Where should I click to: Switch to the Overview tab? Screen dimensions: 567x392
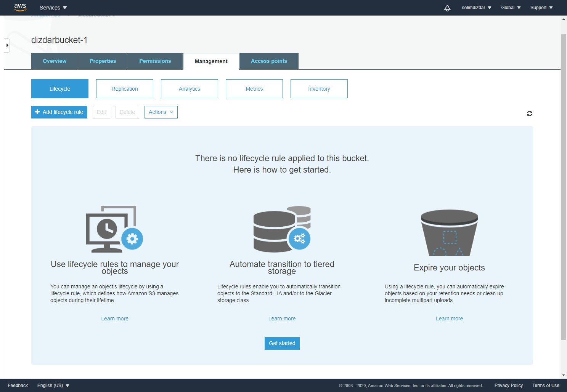tap(55, 61)
